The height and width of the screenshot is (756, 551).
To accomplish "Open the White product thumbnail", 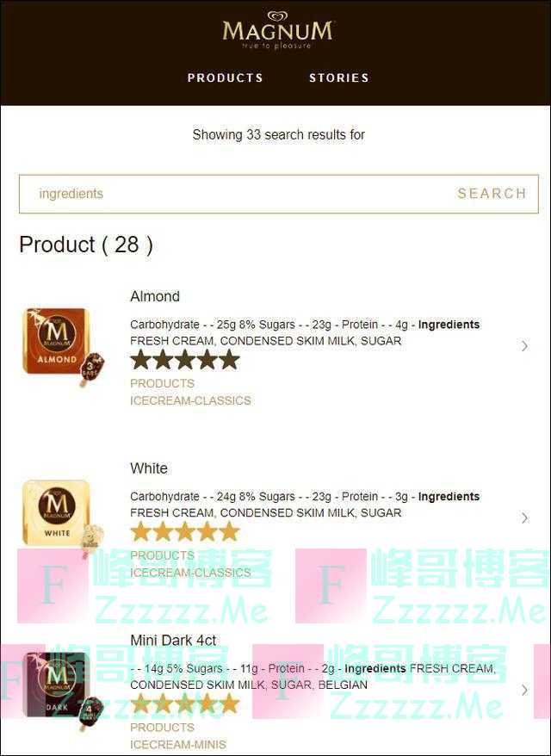I will (63, 519).
